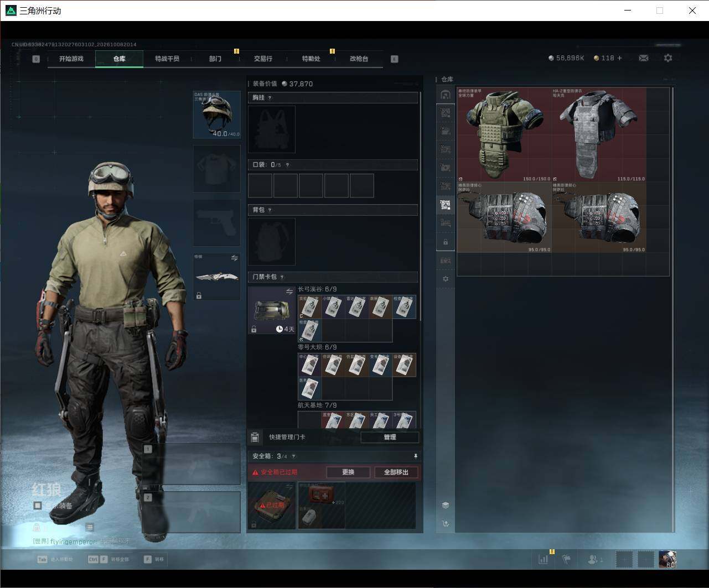Open the settings gear in top bar
Viewport: 709px width, 588px height.
click(x=668, y=58)
